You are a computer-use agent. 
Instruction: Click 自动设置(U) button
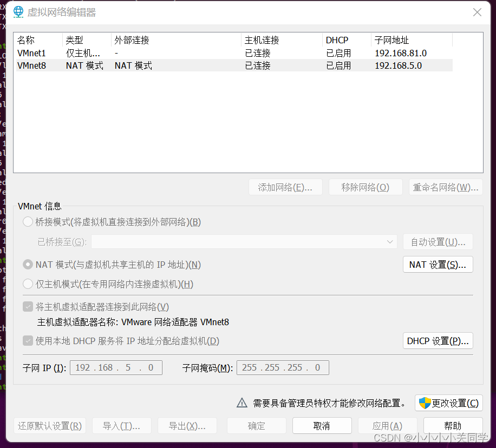(x=438, y=242)
